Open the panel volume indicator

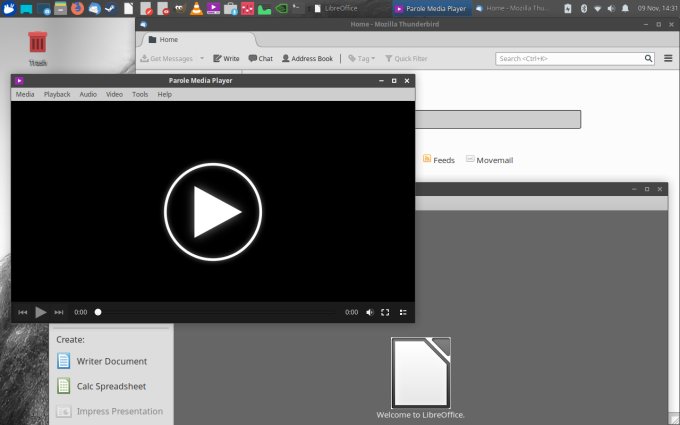tap(611, 8)
